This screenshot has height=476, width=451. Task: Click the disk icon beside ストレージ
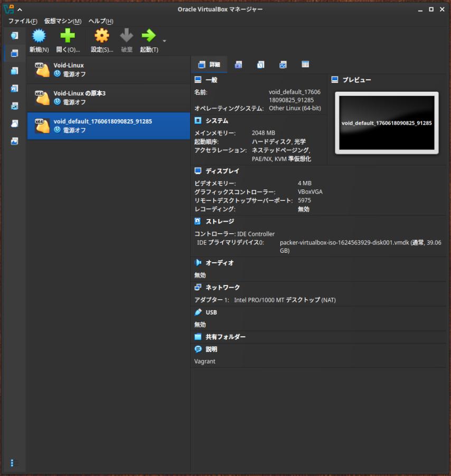[x=198, y=221]
